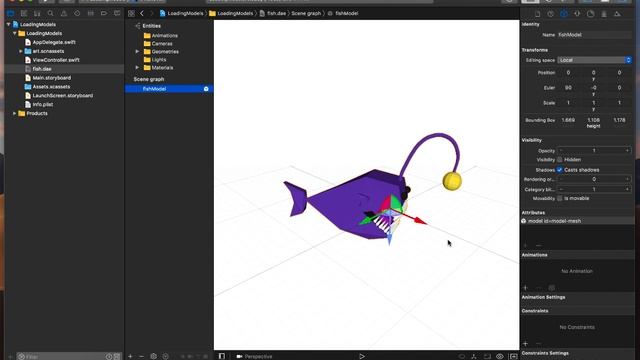Expand the Geometries entity folder
Screen dimensions: 640x360
[x=137, y=52]
